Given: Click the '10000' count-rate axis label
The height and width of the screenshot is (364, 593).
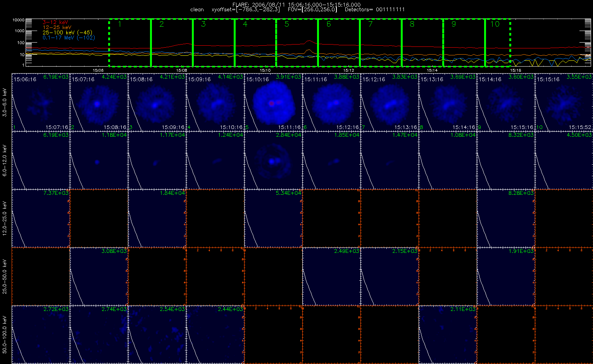Looking at the screenshot, I should (19, 20).
